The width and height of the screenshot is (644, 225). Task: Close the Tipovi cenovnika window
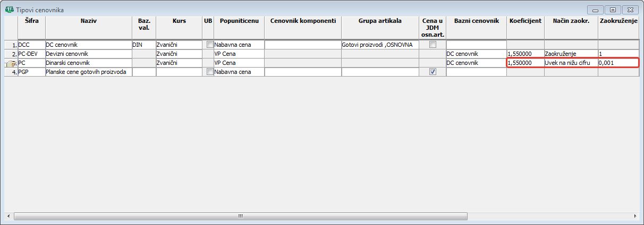[631, 10]
